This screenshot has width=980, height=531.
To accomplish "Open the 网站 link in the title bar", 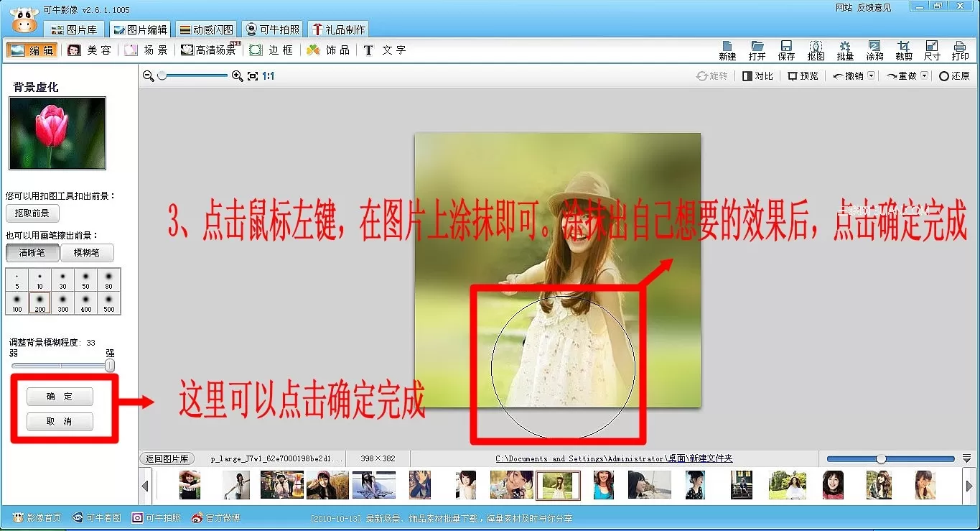I will (844, 7).
